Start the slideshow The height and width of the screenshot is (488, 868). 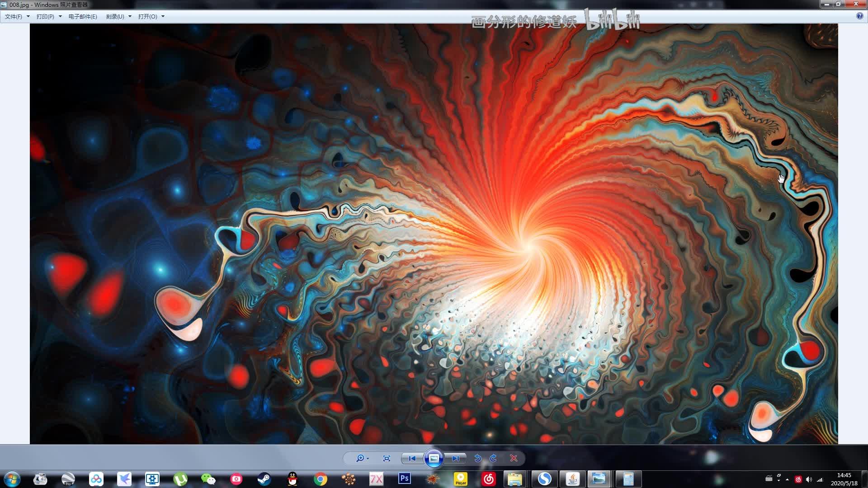click(x=434, y=458)
